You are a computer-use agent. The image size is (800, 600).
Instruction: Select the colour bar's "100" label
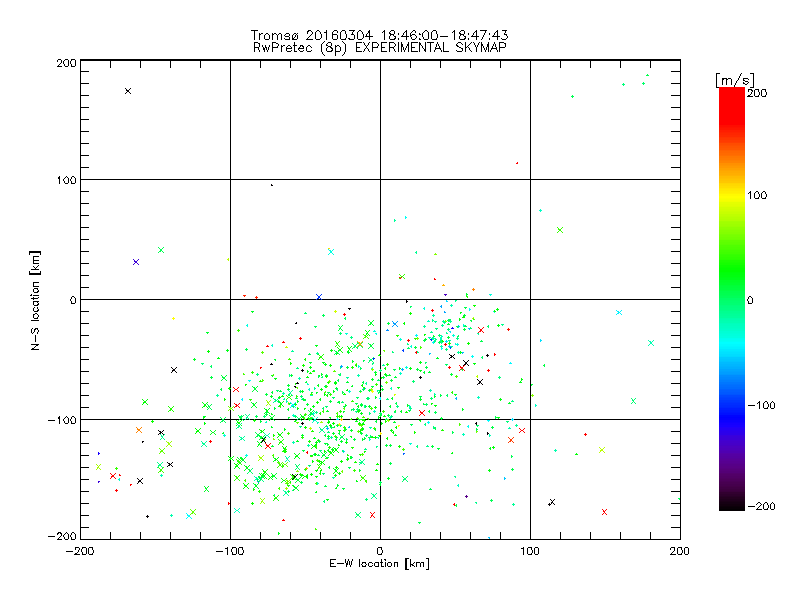pyautogui.click(x=757, y=195)
